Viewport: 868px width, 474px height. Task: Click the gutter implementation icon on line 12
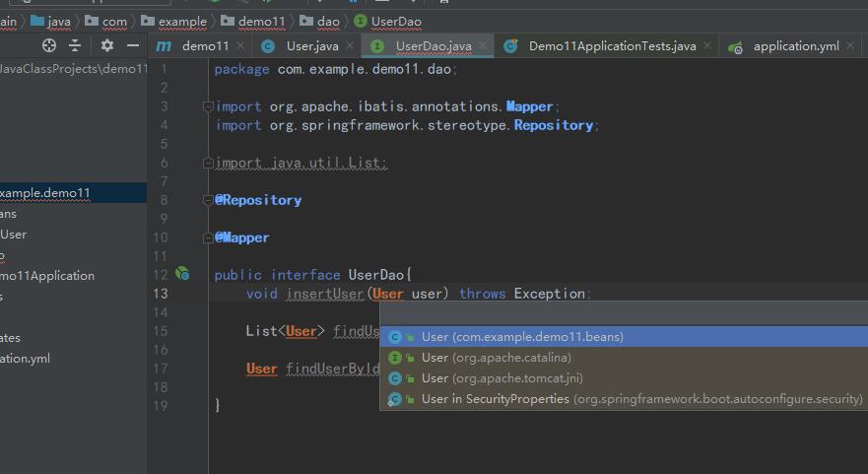182,274
